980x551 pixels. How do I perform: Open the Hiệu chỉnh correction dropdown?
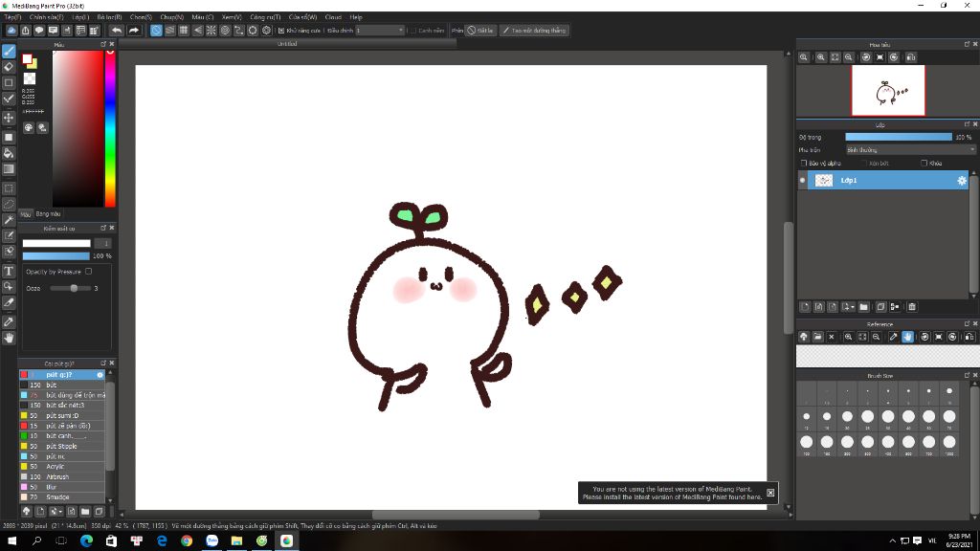pyautogui.click(x=380, y=31)
